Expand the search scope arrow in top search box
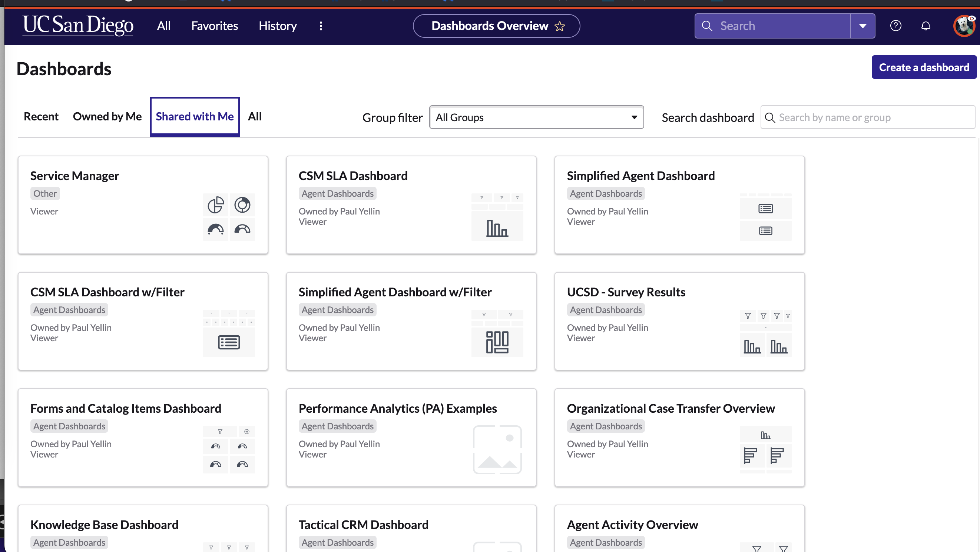The width and height of the screenshot is (980, 552). pos(863,26)
